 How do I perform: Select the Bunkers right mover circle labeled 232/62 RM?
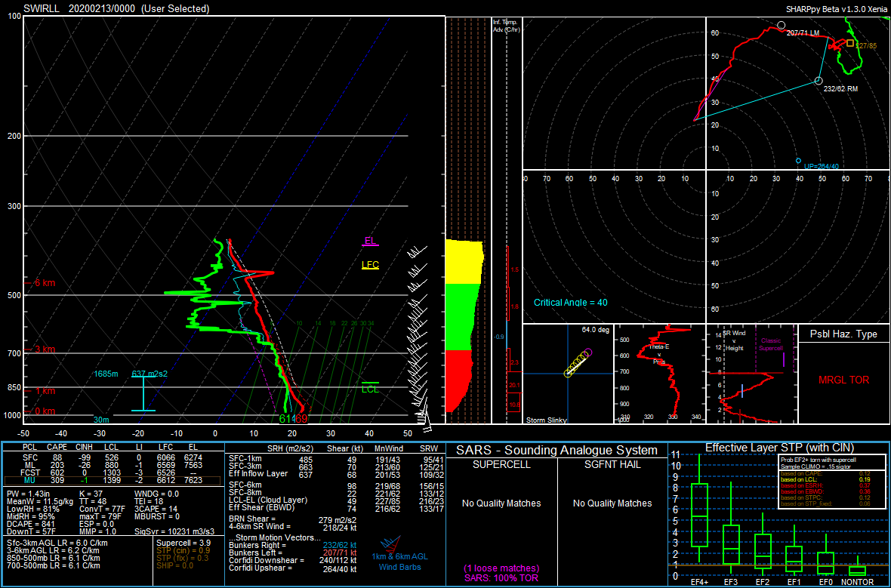(819, 81)
